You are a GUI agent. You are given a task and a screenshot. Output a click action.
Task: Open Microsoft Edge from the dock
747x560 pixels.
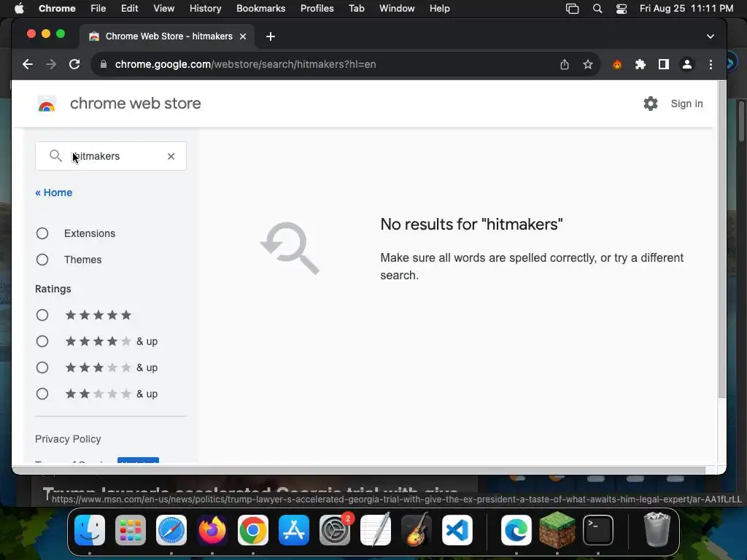[x=516, y=530]
